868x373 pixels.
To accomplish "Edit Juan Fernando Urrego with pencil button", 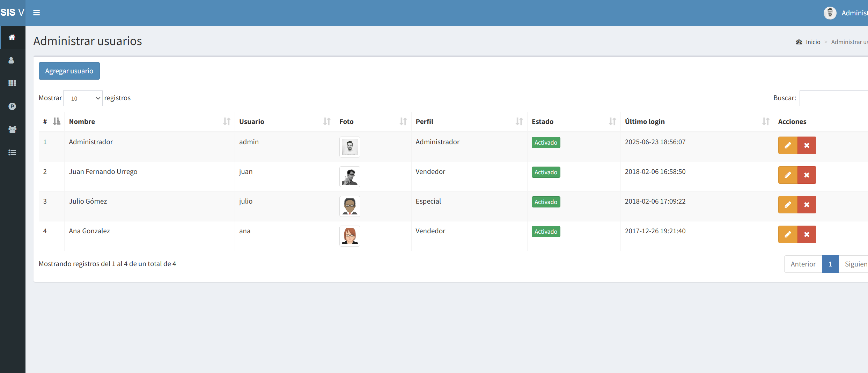I will tap(788, 175).
